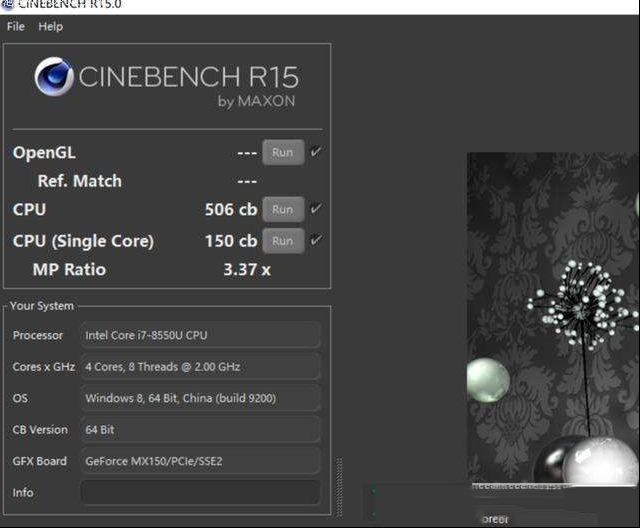
Task: Toggle the OpenGL test checkbox
Action: tap(316, 152)
